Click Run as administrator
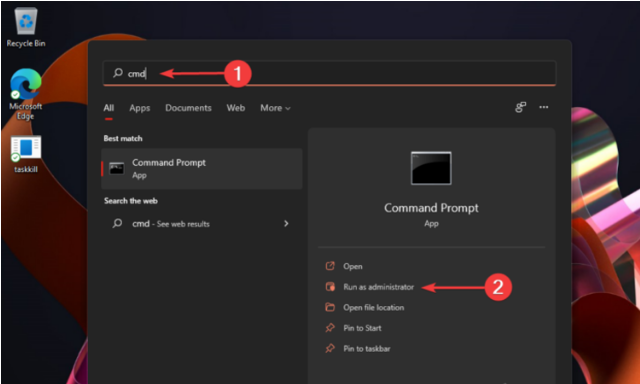The width and height of the screenshot is (640, 384). pyautogui.click(x=378, y=287)
